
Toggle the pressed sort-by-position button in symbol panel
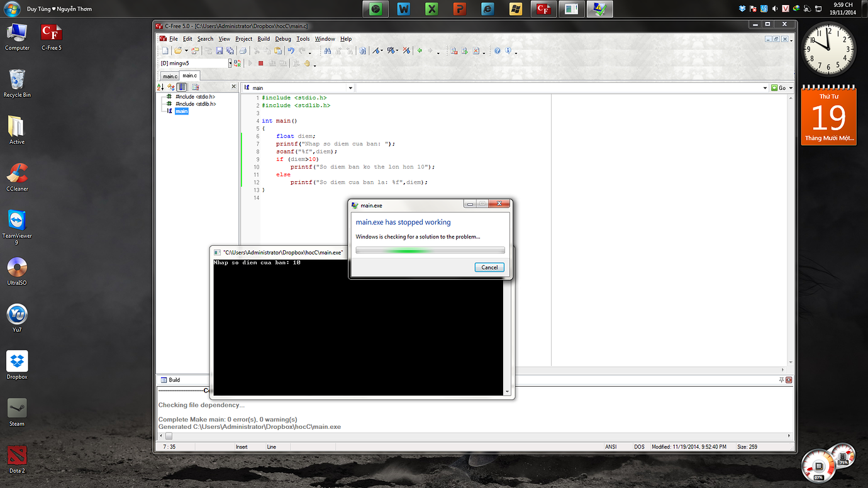pyautogui.click(x=182, y=87)
